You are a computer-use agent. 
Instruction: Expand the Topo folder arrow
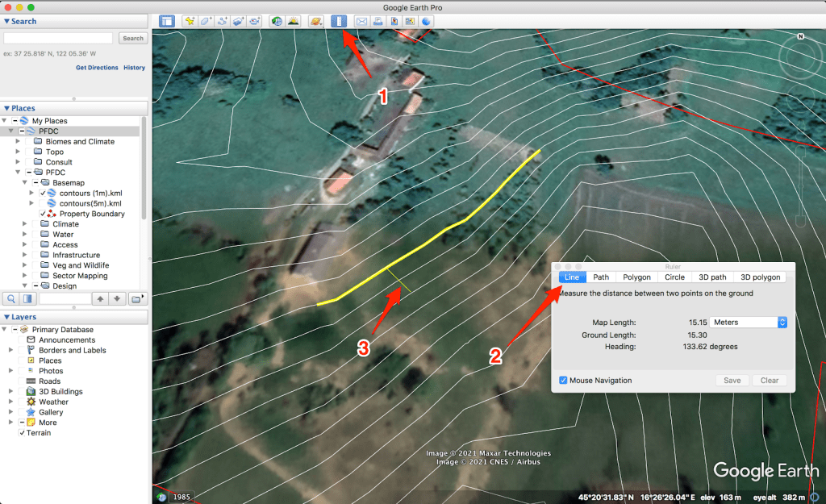pyautogui.click(x=18, y=152)
